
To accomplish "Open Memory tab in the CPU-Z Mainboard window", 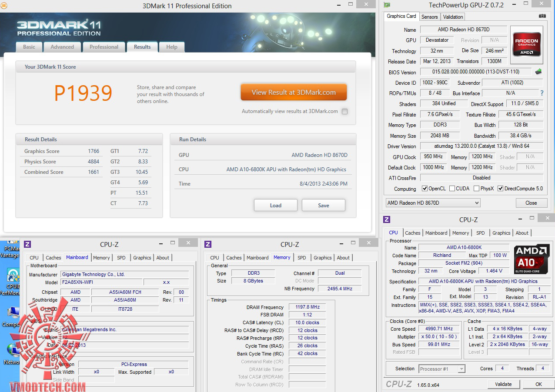I will tap(101, 258).
